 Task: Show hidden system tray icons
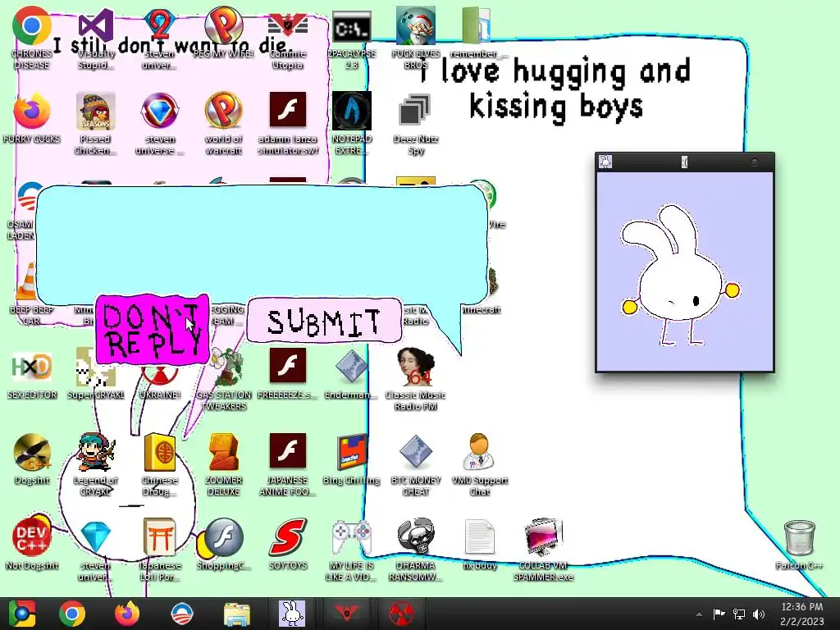click(x=699, y=614)
